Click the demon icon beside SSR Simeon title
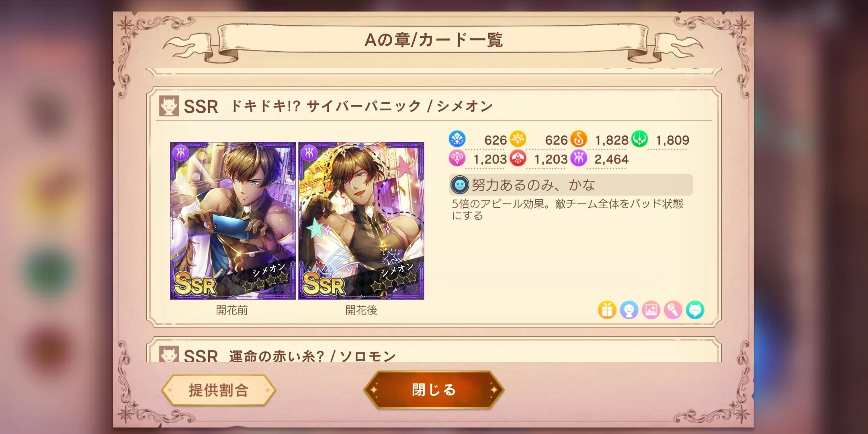Image resolution: width=868 pixels, height=434 pixels. pos(169,106)
